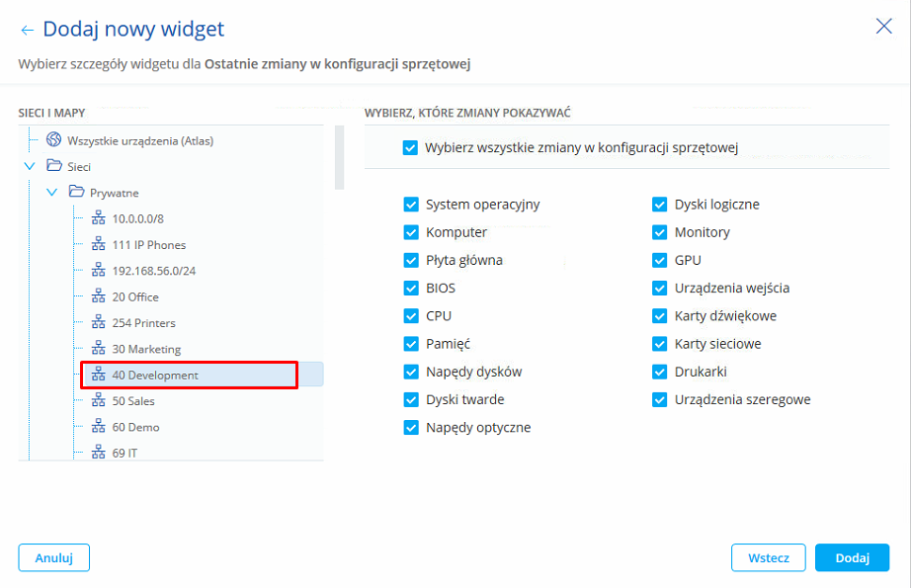Click the Wstecz button

(x=768, y=557)
